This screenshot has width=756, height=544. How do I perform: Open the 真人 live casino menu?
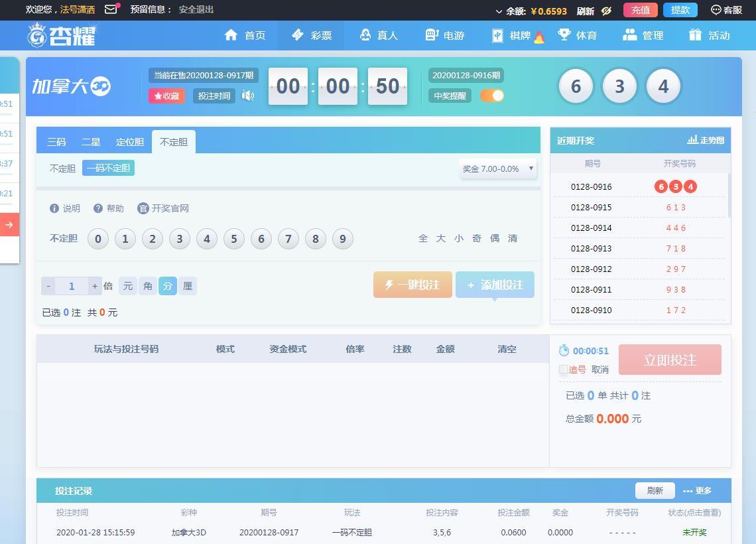pyautogui.click(x=379, y=35)
